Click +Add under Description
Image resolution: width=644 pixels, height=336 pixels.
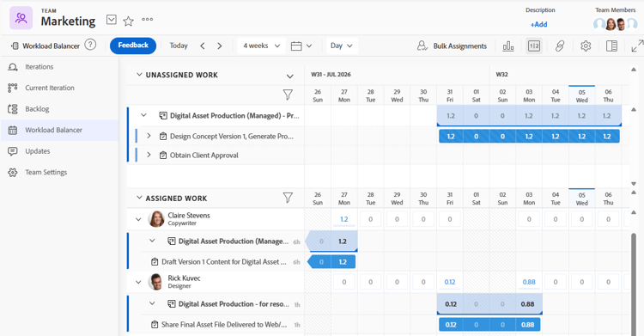pyautogui.click(x=538, y=24)
